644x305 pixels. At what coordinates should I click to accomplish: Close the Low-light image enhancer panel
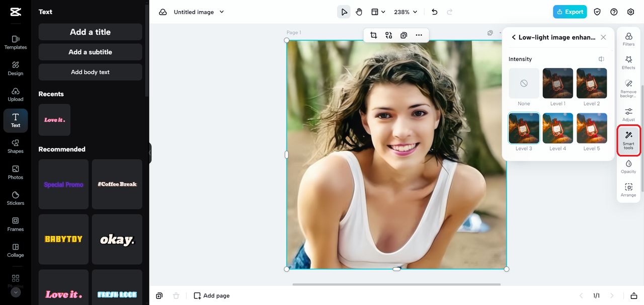[603, 37]
